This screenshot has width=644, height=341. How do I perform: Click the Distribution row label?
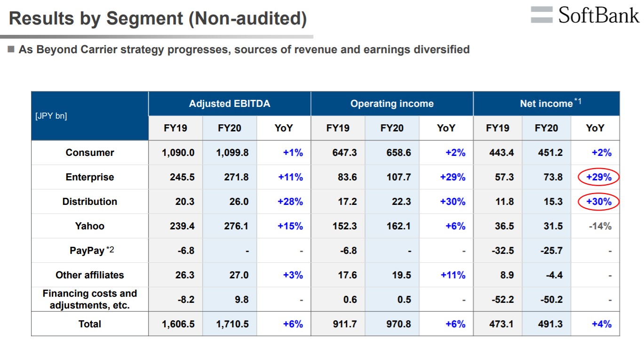89,202
